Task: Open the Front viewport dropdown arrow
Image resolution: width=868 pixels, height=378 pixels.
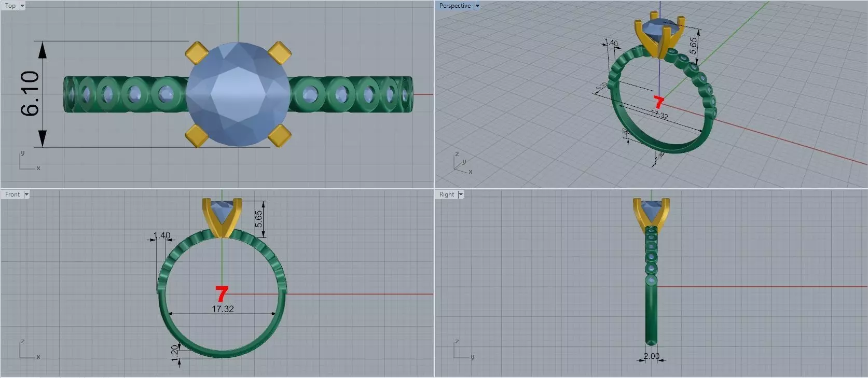Action: (26, 194)
